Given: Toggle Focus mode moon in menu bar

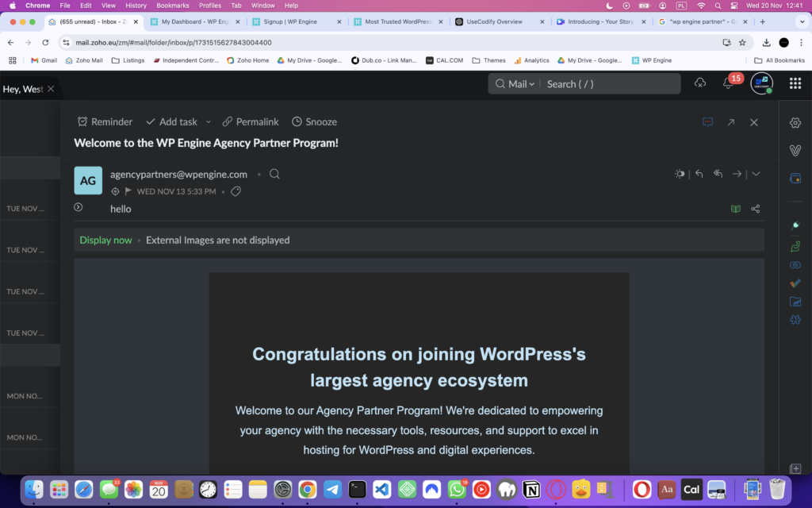Looking at the screenshot, I should (610, 6).
